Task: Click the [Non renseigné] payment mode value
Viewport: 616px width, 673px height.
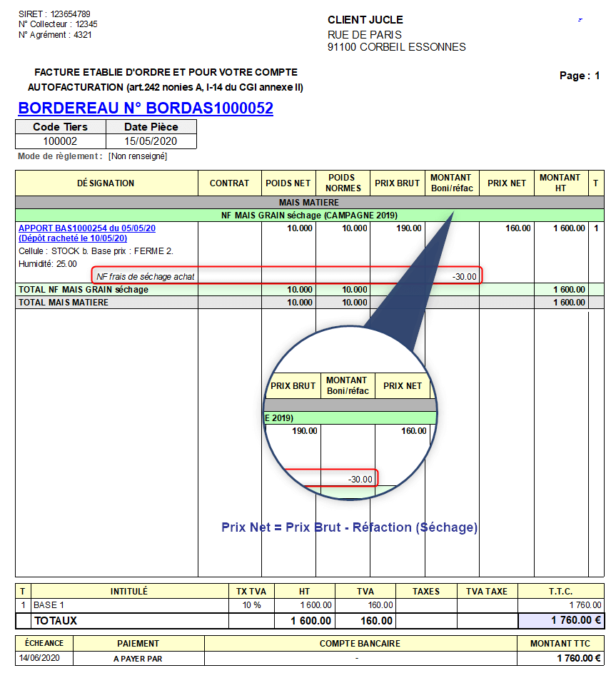Action: click(138, 156)
